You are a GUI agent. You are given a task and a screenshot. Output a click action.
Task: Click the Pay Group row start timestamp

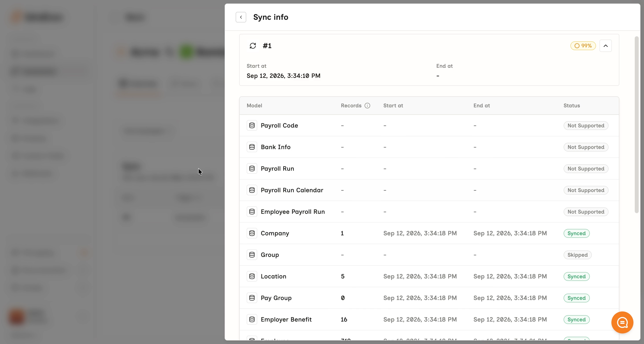click(x=420, y=298)
